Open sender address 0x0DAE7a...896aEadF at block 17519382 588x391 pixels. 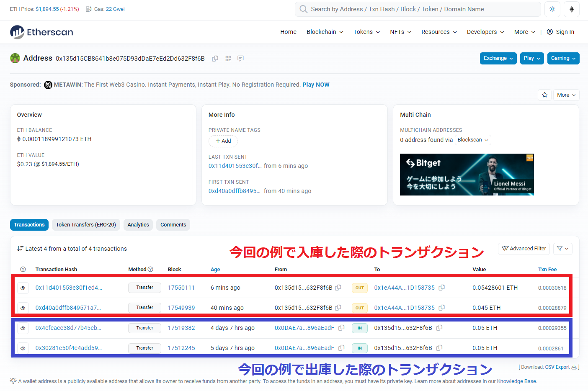click(304, 328)
